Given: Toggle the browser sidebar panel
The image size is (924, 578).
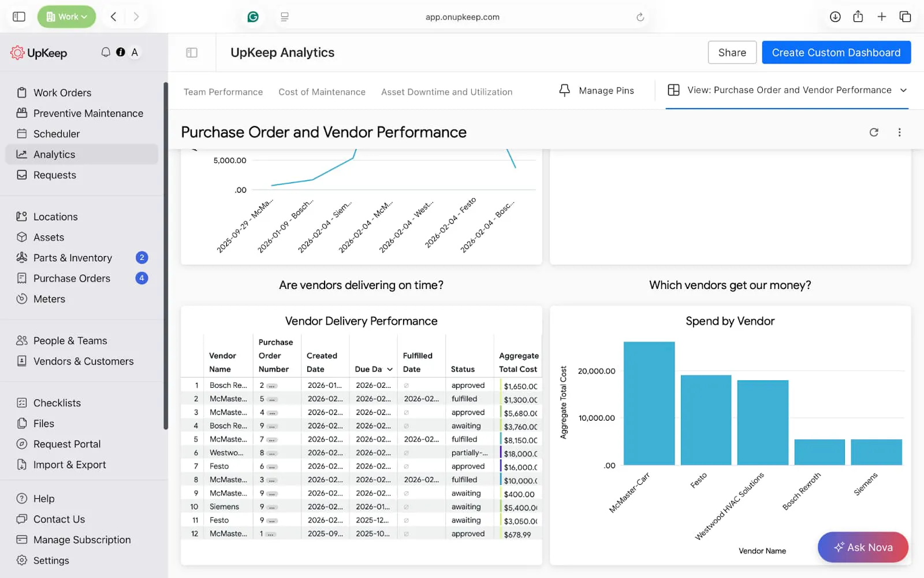Looking at the screenshot, I should 19,17.
